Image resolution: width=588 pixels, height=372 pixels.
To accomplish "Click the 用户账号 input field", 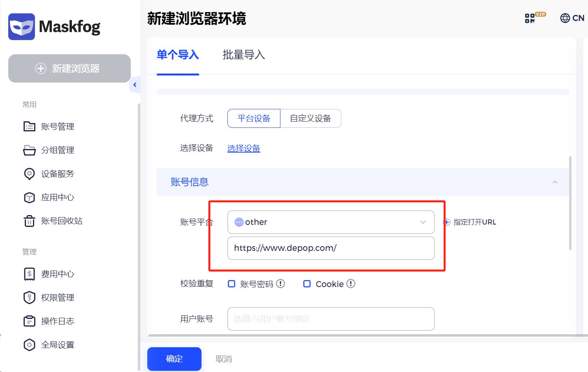I will coord(331,319).
